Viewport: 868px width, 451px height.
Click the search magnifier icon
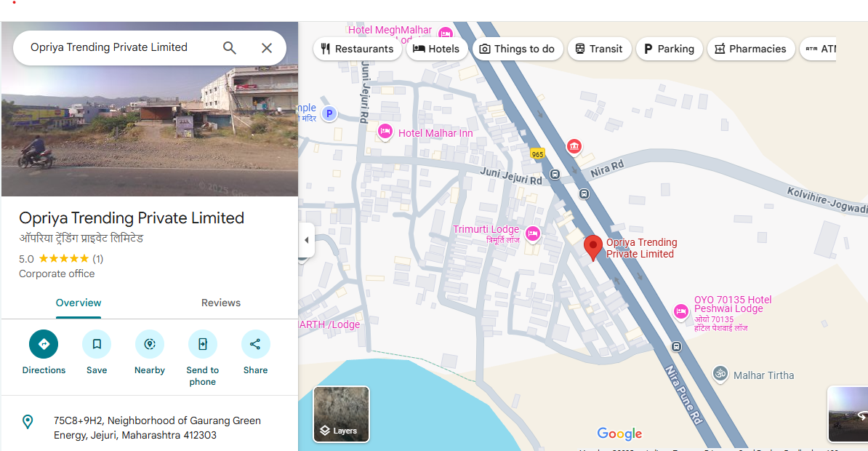point(230,48)
